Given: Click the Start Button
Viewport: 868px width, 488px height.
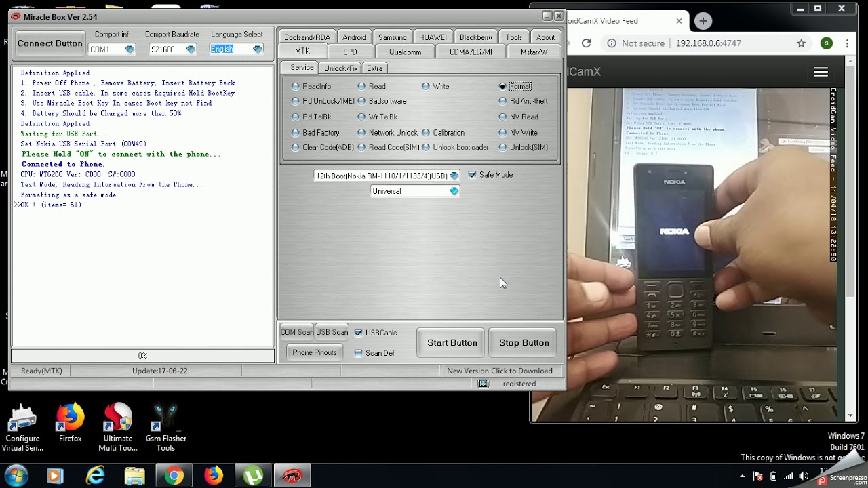Looking at the screenshot, I should [452, 343].
